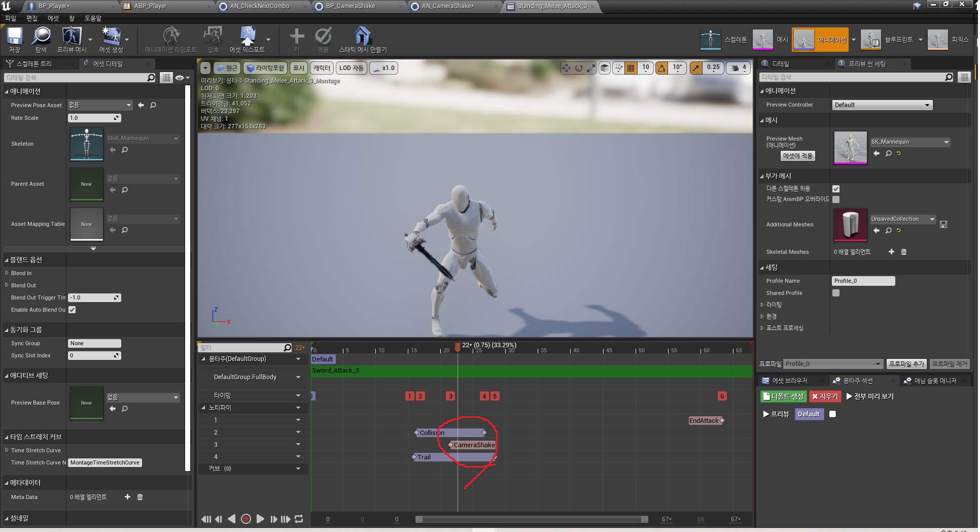Toggle the loop playback icon

coord(299,519)
